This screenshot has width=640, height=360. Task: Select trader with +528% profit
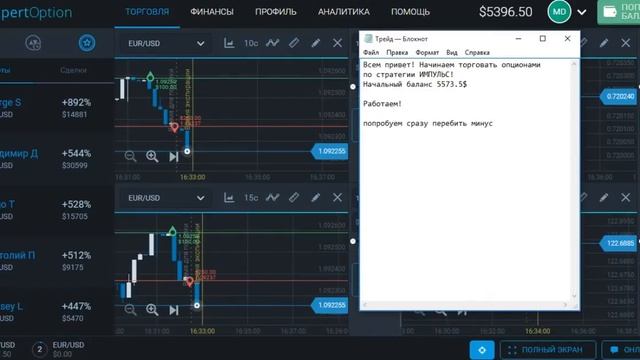(57, 210)
